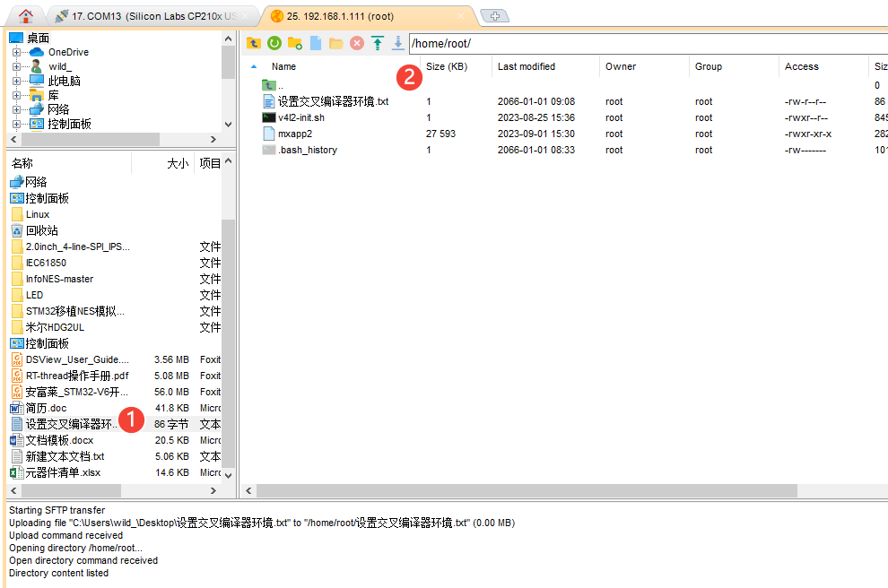Go to parent directory via toolbar folder icon
This screenshot has width=888, height=588.
tap(254, 43)
